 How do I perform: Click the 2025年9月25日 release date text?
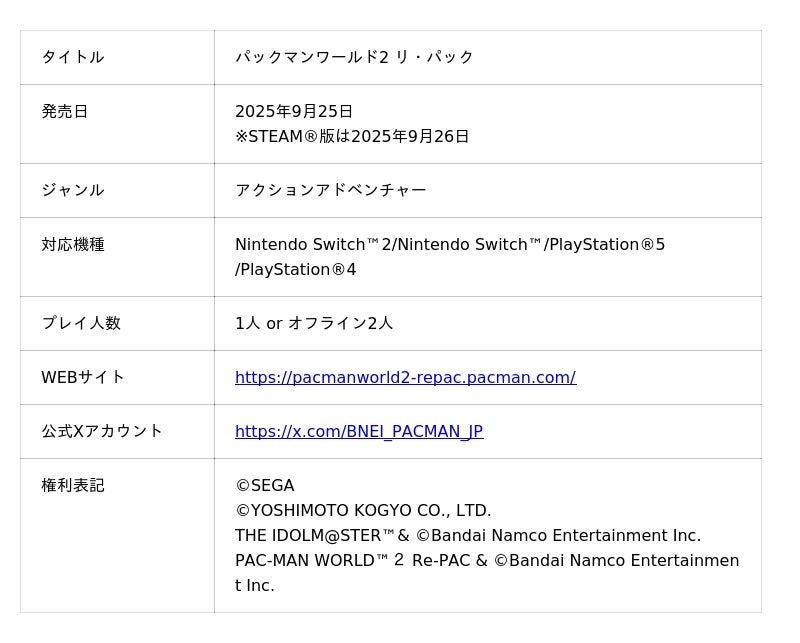[x=294, y=111]
